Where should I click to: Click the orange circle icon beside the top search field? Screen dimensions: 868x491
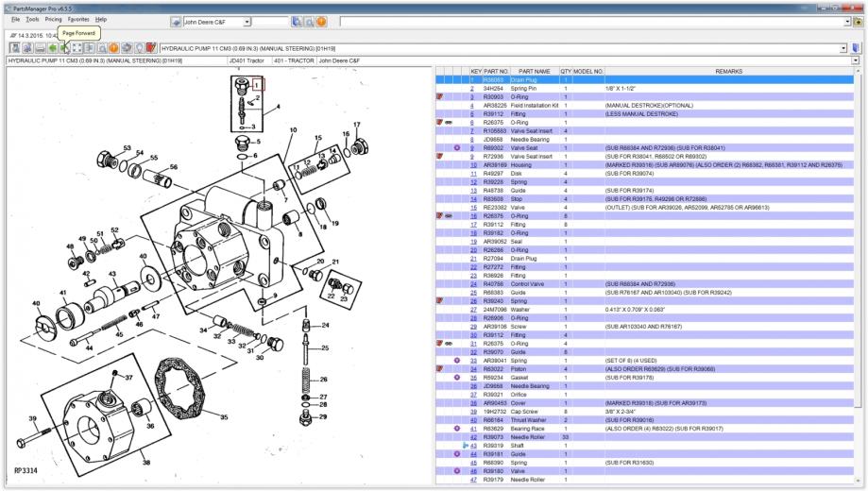click(x=322, y=21)
